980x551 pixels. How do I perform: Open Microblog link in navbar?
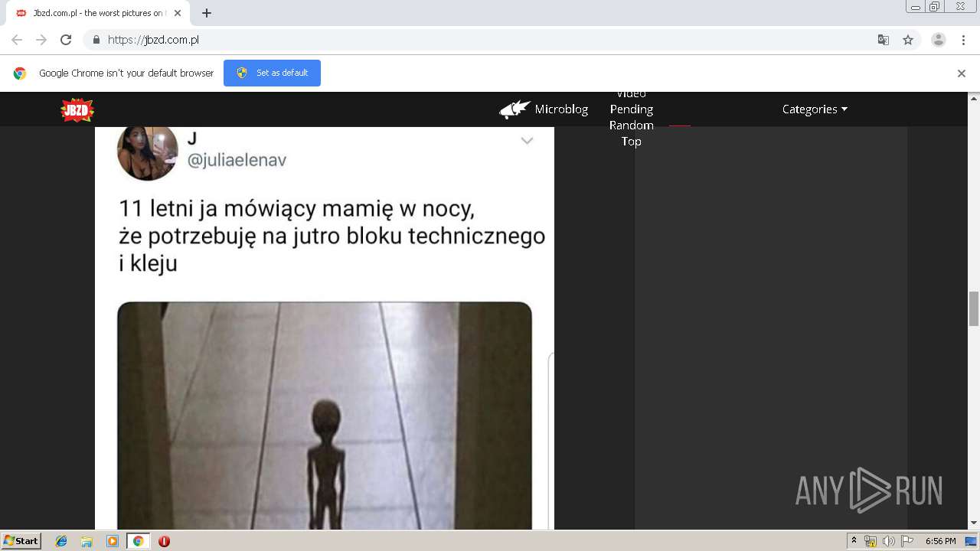[561, 109]
